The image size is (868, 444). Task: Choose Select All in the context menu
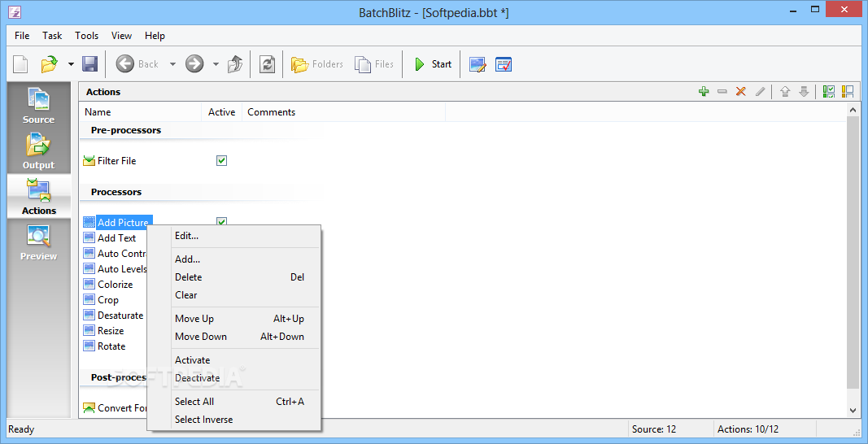pos(233,402)
